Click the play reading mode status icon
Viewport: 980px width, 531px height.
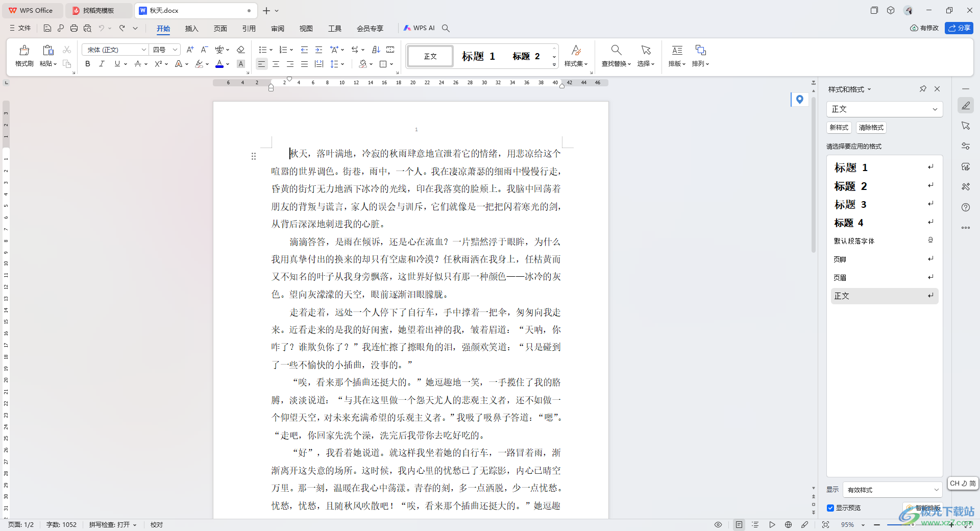pos(772,524)
